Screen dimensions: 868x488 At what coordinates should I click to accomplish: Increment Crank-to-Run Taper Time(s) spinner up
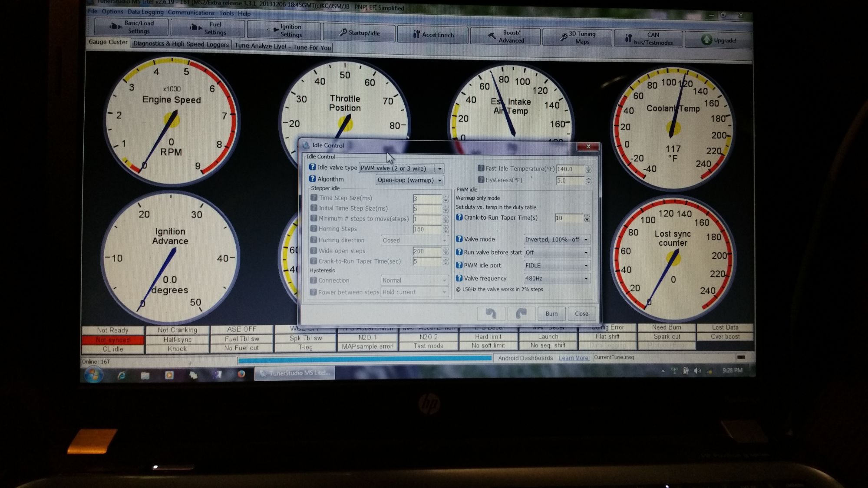pos(587,216)
